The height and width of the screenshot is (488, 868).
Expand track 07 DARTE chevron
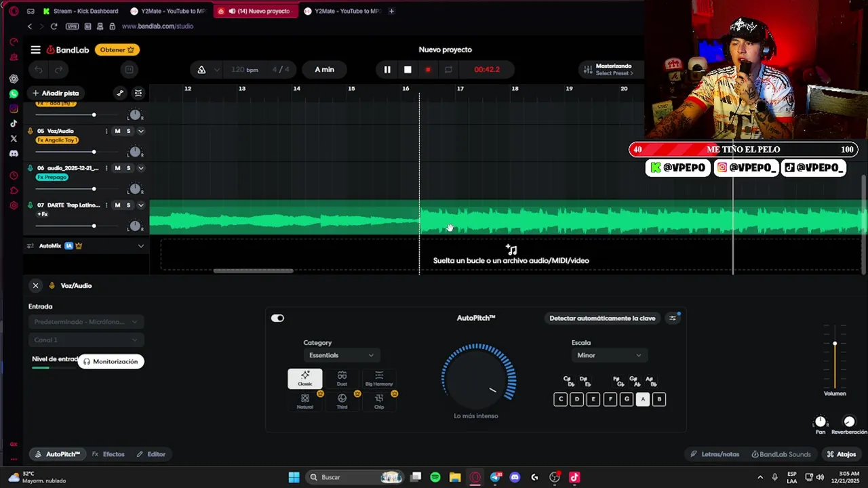click(141, 205)
